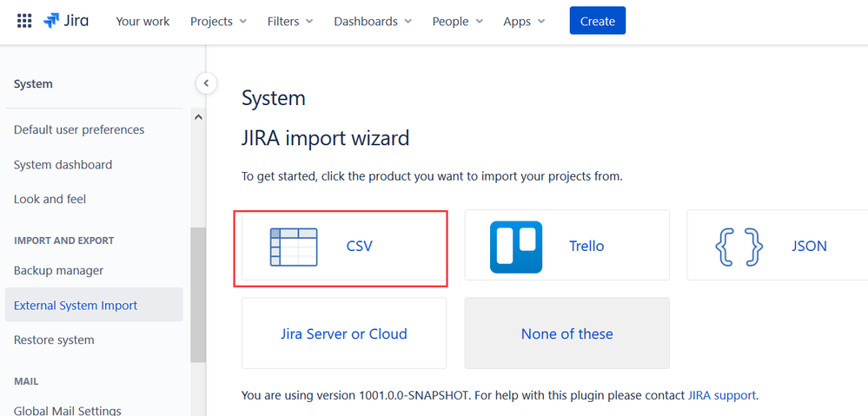Image resolution: width=868 pixels, height=416 pixels.
Task: Expand the Filters dropdown
Action: click(290, 22)
